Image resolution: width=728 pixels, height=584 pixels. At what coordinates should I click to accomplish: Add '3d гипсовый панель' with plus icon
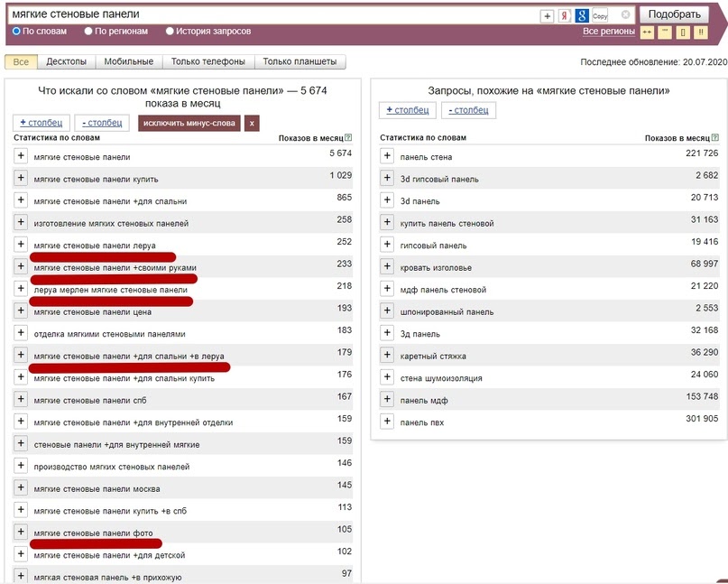click(387, 178)
